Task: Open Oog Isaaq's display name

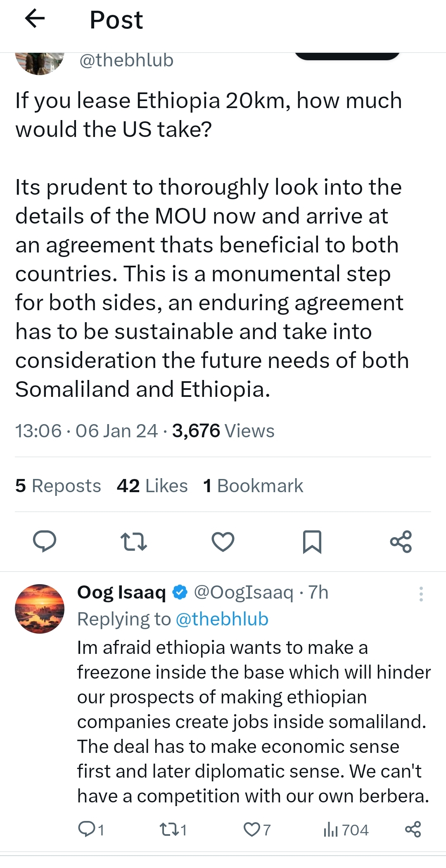Action: 121,592
